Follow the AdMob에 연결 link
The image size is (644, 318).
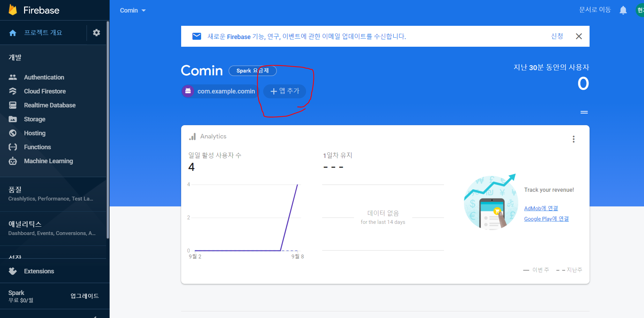[x=541, y=209]
